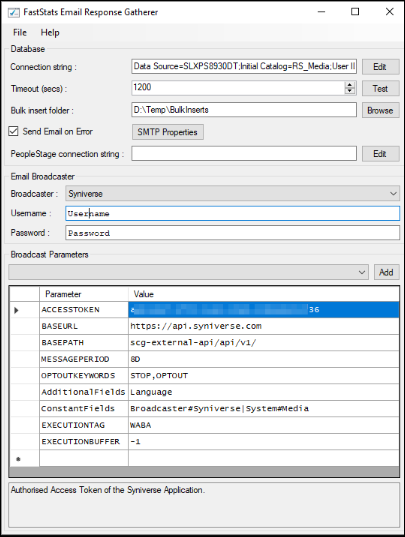The height and width of the screenshot is (537, 405).
Task: Click the Add parameter button
Action: pos(387,272)
